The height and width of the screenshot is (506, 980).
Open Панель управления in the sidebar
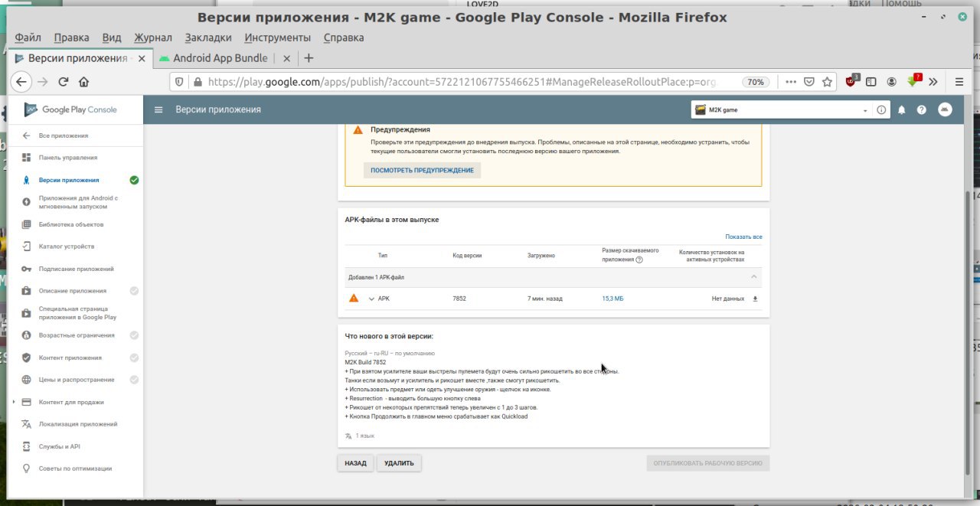(x=68, y=158)
